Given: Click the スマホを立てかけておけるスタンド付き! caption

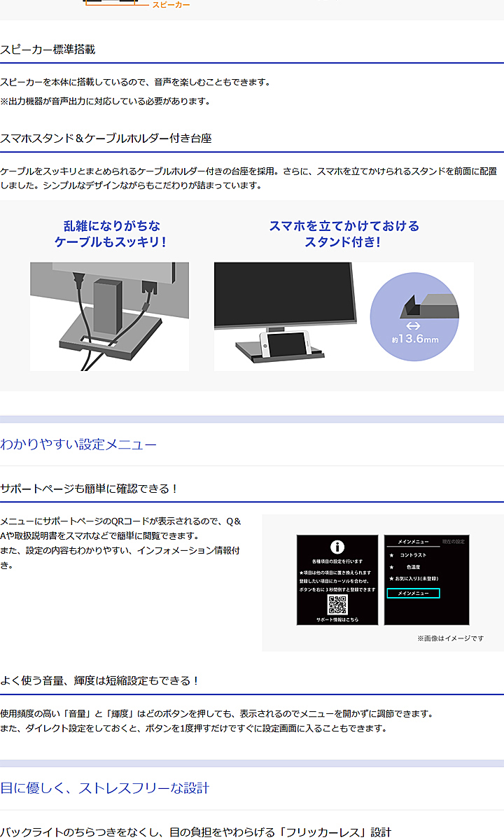Looking at the screenshot, I should click(x=344, y=234).
